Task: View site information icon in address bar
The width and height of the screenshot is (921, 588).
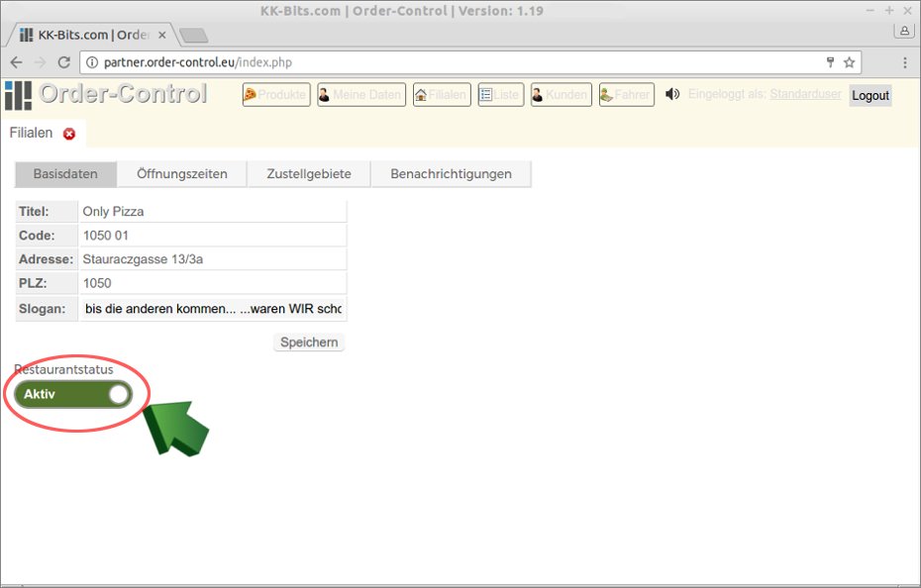Action: [x=92, y=62]
